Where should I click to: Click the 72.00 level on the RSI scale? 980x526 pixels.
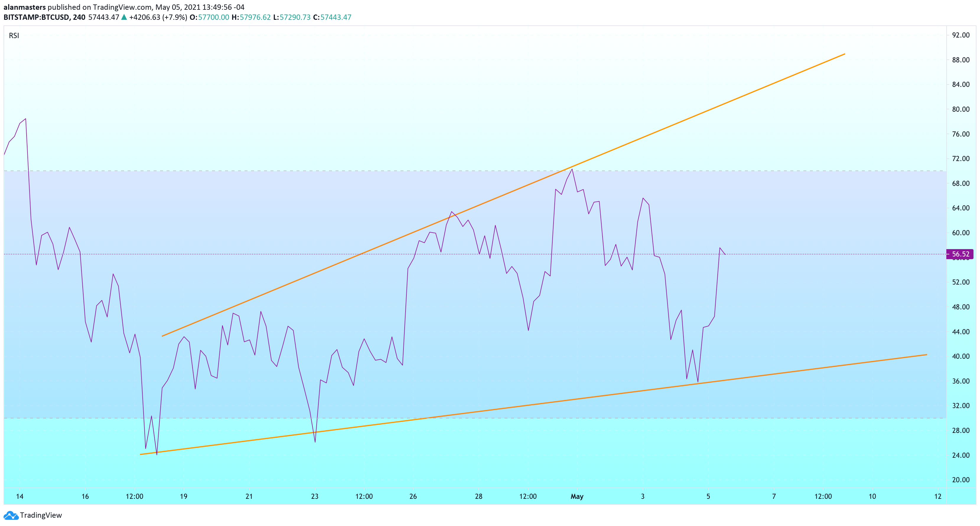(961, 159)
